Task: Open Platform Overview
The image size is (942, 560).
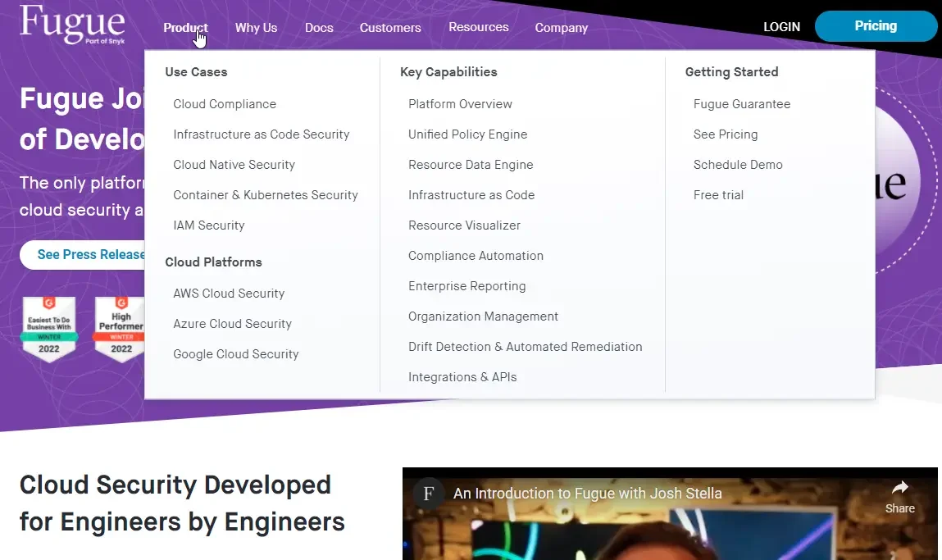Action: coord(460,104)
